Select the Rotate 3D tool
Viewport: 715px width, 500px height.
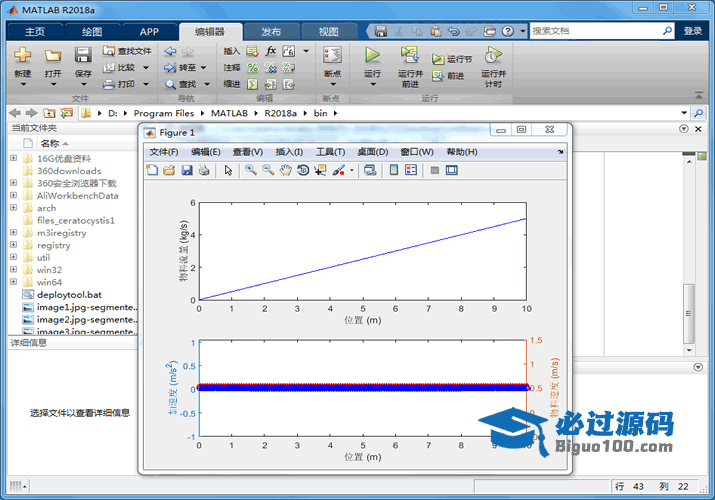pos(303,170)
